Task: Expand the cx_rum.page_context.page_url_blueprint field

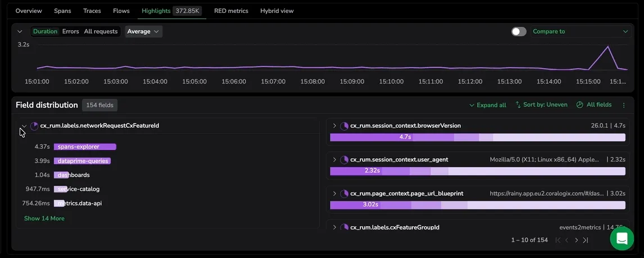Action: 334,193
